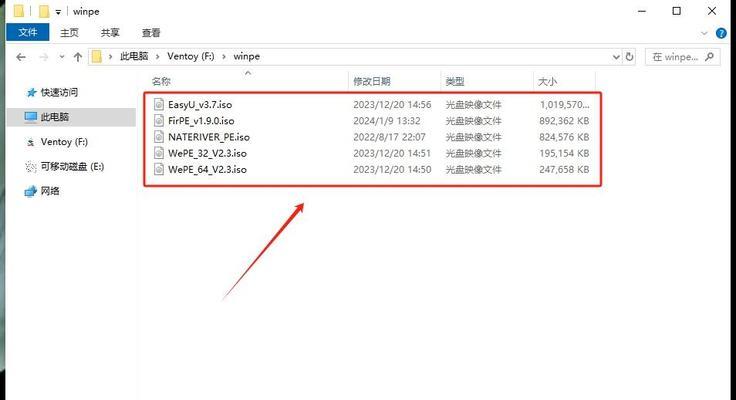The image size is (736, 400).
Task: Select file EasyU_v3.7.iso
Action: (200, 105)
